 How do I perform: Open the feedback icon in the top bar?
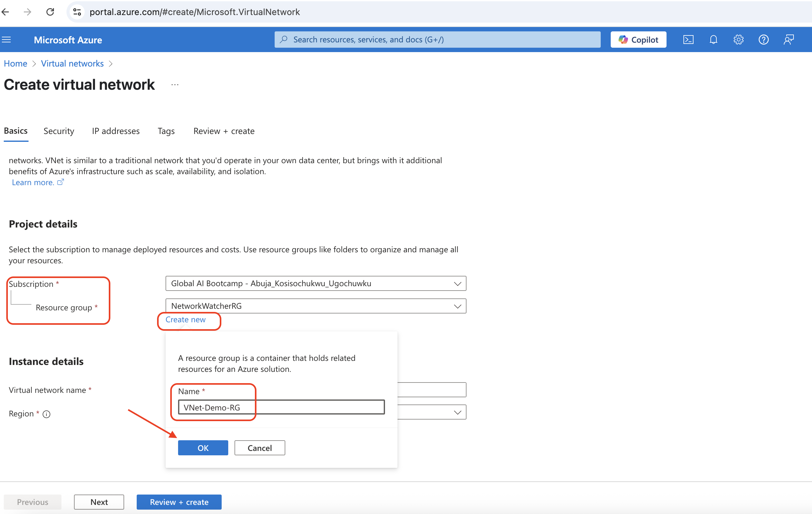tap(789, 40)
